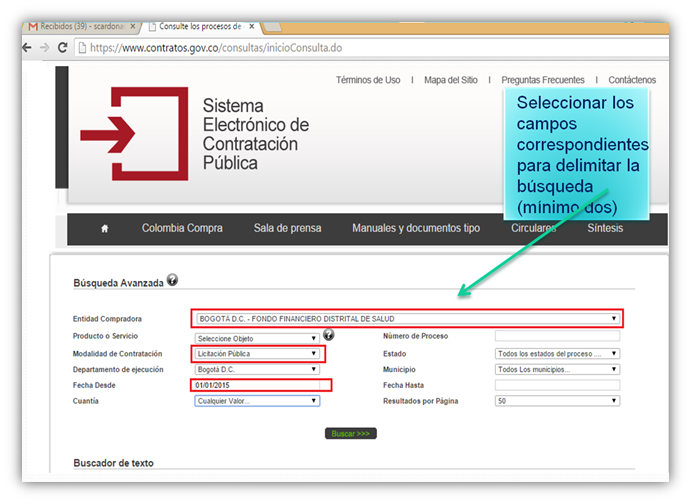Open the Estado dropdown

557,354
